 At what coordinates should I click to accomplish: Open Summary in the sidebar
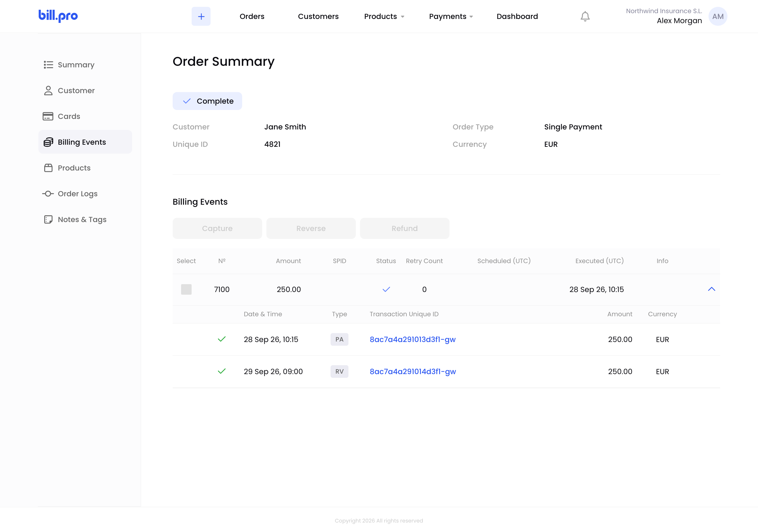pyautogui.click(x=85, y=65)
